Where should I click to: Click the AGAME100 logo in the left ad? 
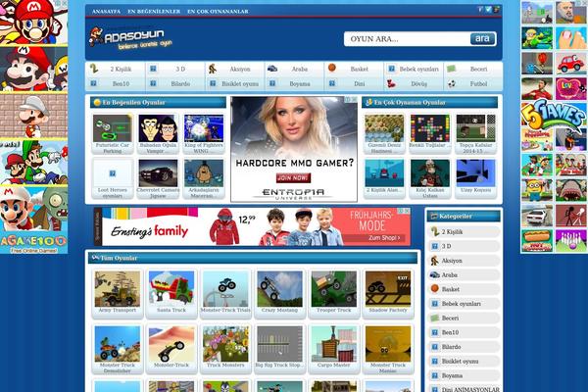(x=33, y=243)
